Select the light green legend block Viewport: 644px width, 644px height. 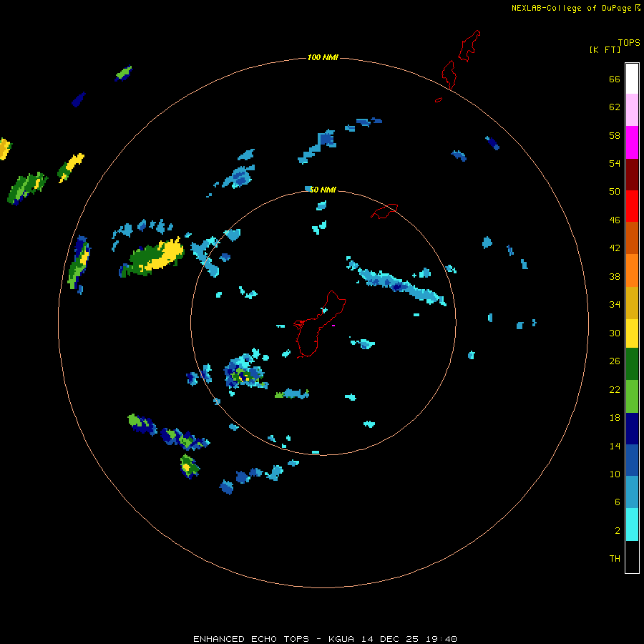[632, 396]
